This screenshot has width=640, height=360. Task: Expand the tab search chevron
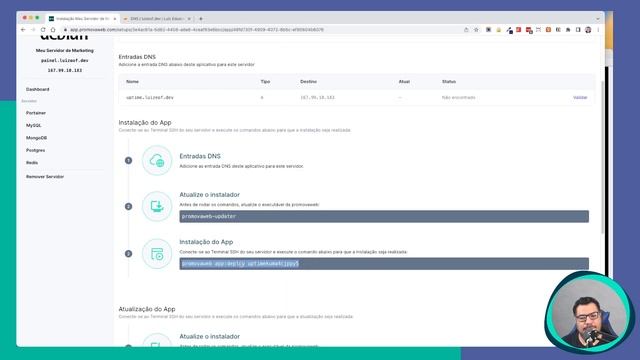pyautogui.click(x=598, y=19)
